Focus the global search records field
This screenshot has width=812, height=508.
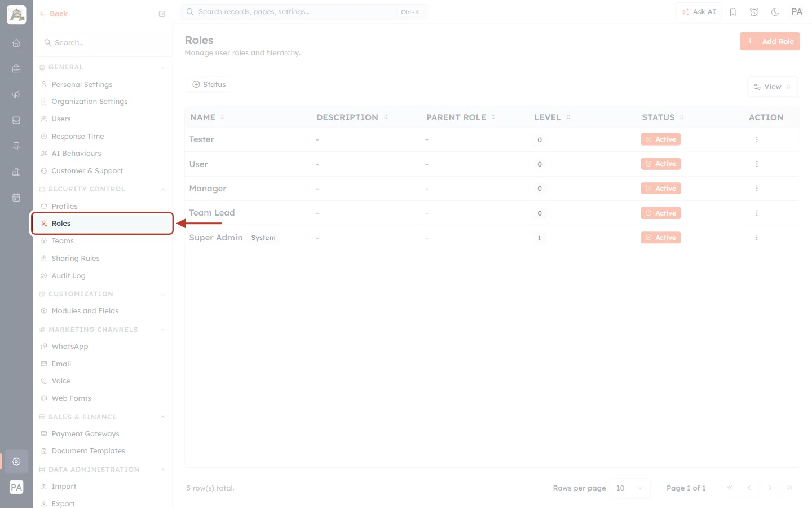coord(304,12)
